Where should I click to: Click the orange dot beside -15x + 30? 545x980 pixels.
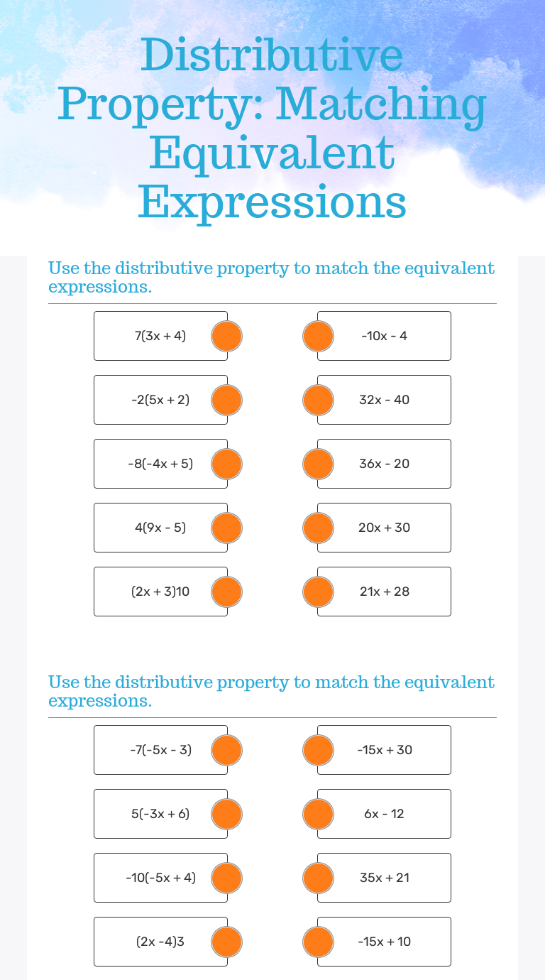[318, 750]
